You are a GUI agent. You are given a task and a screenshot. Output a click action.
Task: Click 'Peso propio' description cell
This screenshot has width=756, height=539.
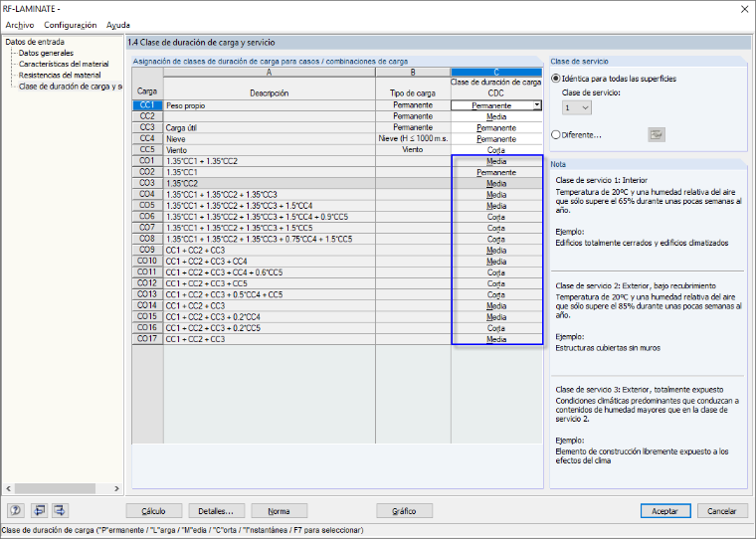pyautogui.click(x=269, y=105)
